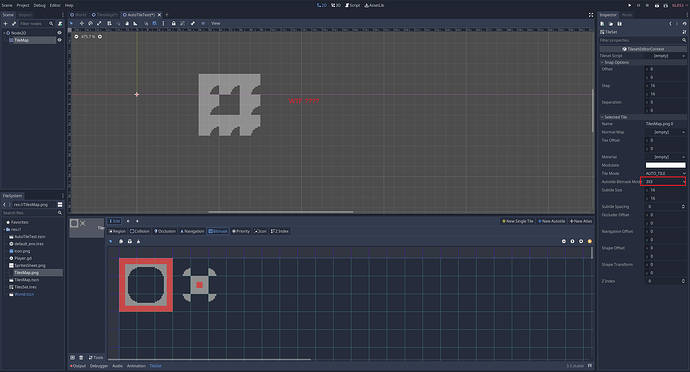Viewport: 690px width, 372px height.
Task: Switch to the Import dock tab
Action: (x=25, y=15)
